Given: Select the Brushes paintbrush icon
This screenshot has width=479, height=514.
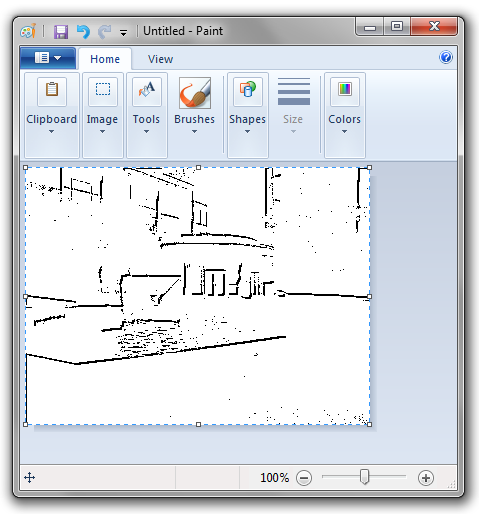Looking at the screenshot, I should [x=195, y=93].
